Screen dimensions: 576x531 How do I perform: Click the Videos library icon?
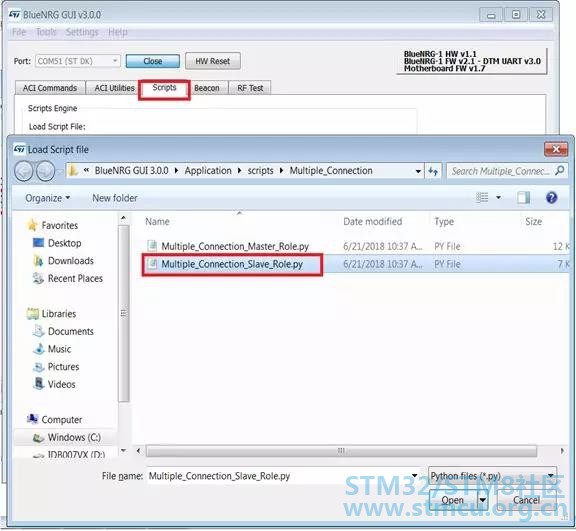tap(38, 384)
